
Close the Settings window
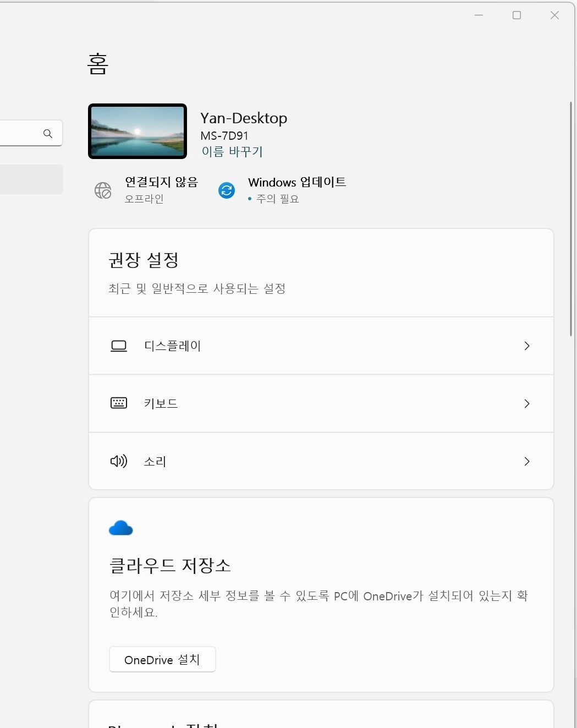pyautogui.click(x=554, y=15)
